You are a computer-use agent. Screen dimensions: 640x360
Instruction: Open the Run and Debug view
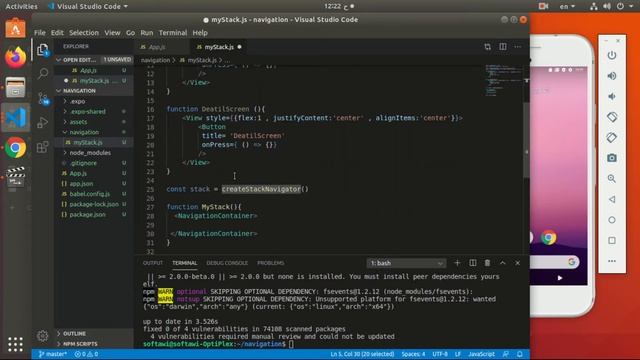[42, 122]
